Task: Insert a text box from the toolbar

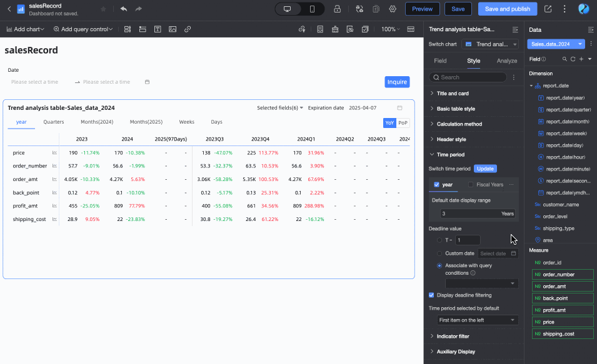Action: pyautogui.click(x=158, y=29)
